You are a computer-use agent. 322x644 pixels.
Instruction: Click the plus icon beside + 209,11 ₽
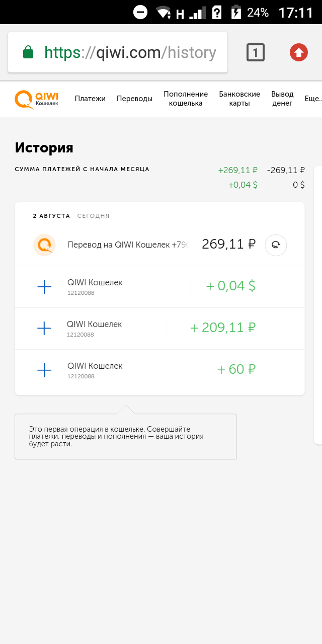point(44,329)
